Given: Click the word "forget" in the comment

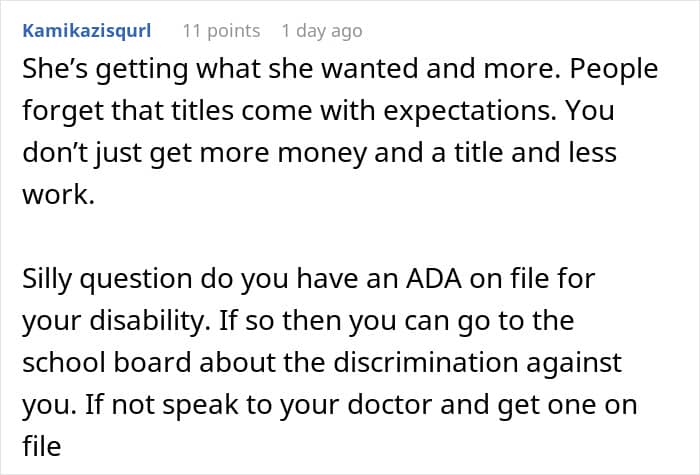Looking at the screenshot, I should point(57,112).
